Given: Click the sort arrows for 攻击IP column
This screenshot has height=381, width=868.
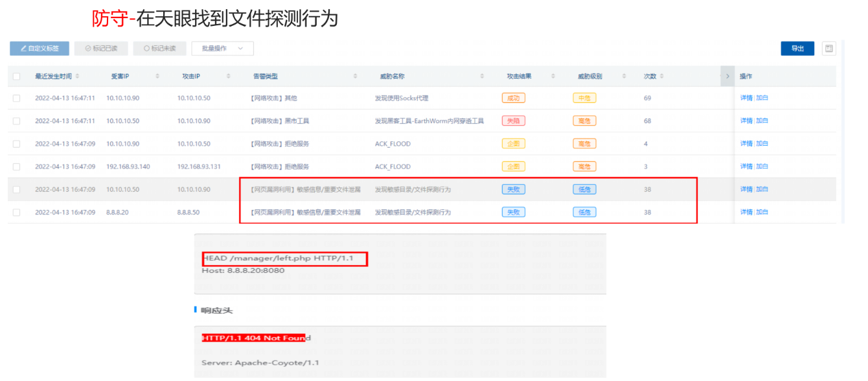Looking at the screenshot, I should pos(228,76).
